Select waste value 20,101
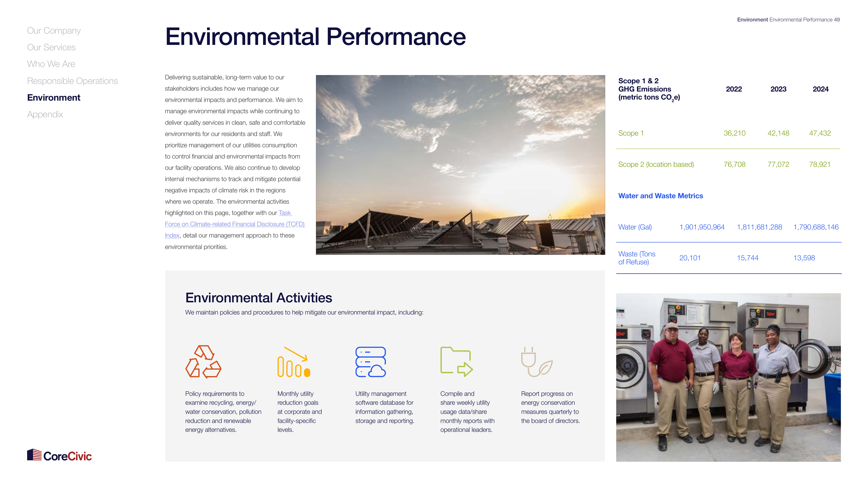 [690, 258]
